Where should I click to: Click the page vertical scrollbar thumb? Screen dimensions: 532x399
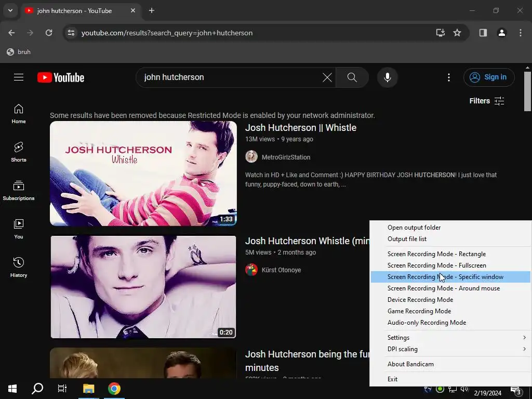click(x=527, y=91)
